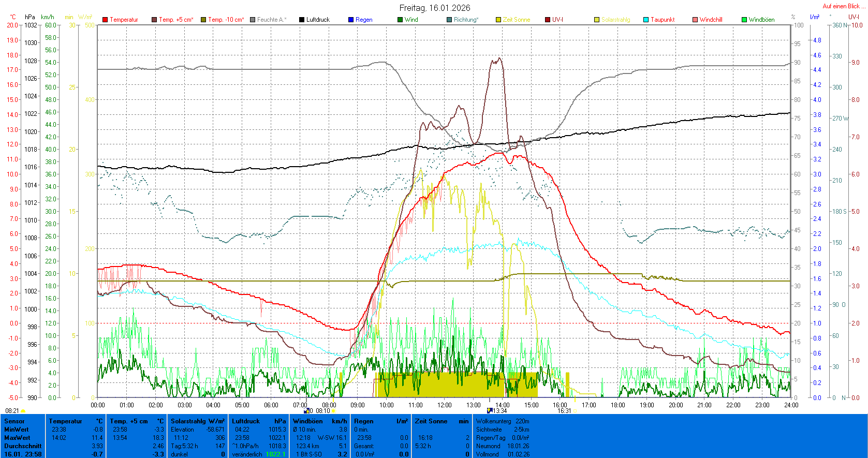Click the Zeit Sonne legend label

tap(516, 20)
